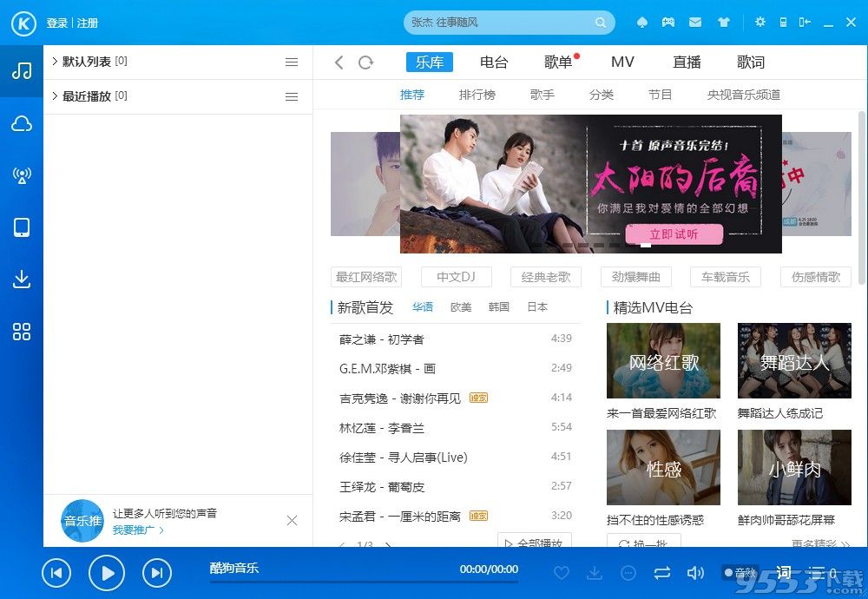Select the radio broadcast icon in sidebar

tap(22, 175)
